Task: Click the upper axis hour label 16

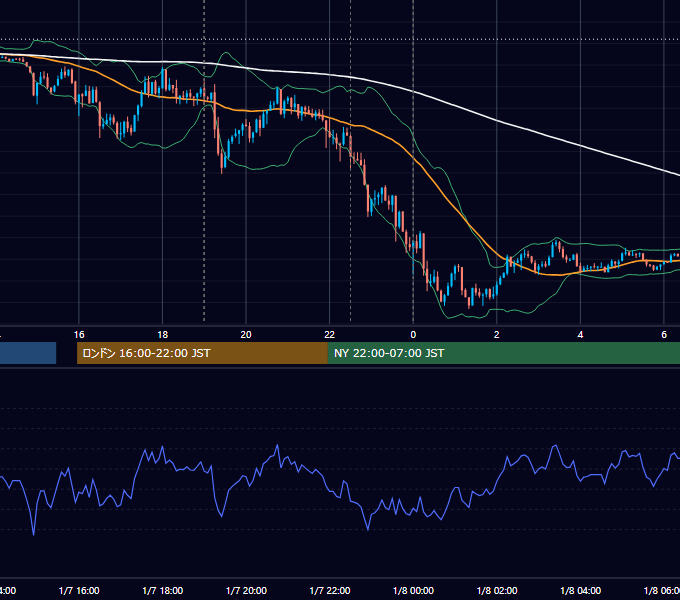Action: tap(79, 335)
